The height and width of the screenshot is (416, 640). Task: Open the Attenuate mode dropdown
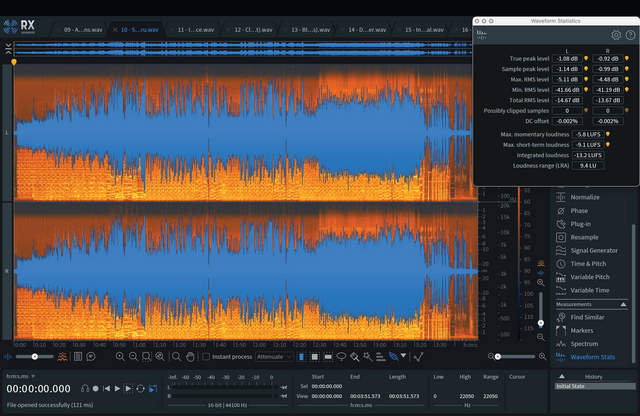click(274, 356)
